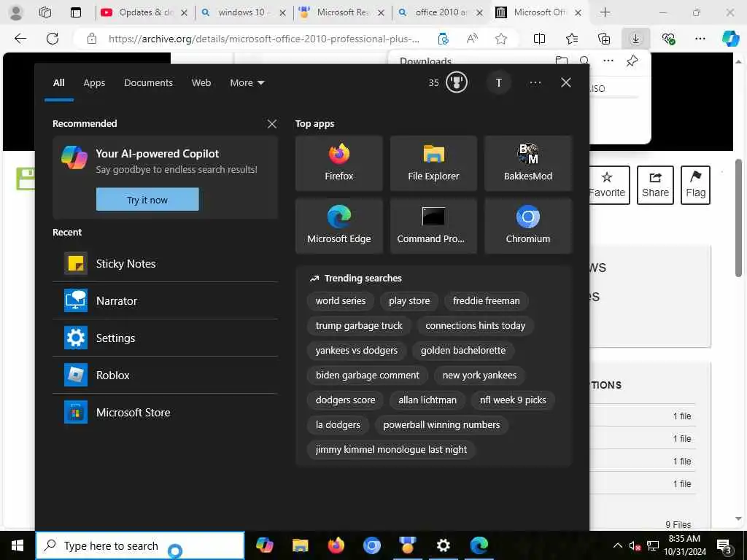This screenshot has width=747, height=560.
Task: Search trending 'allan lichtman'
Action: (x=427, y=400)
